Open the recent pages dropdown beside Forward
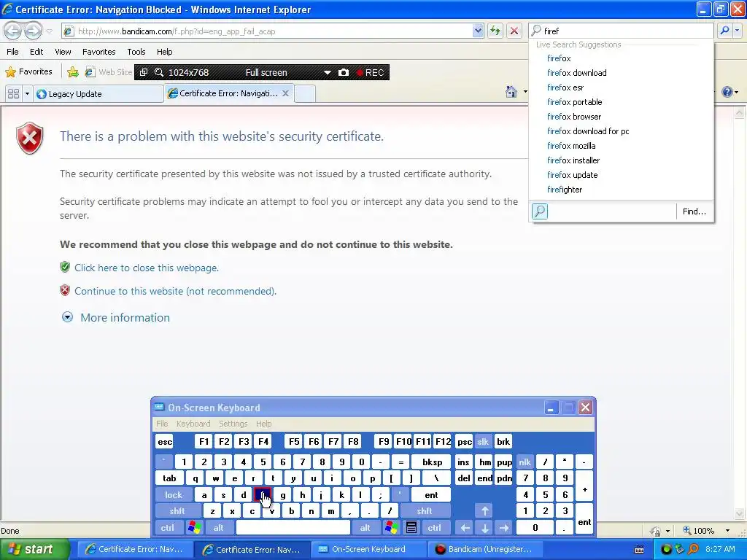Viewport: 747px width, 560px height. click(x=49, y=31)
